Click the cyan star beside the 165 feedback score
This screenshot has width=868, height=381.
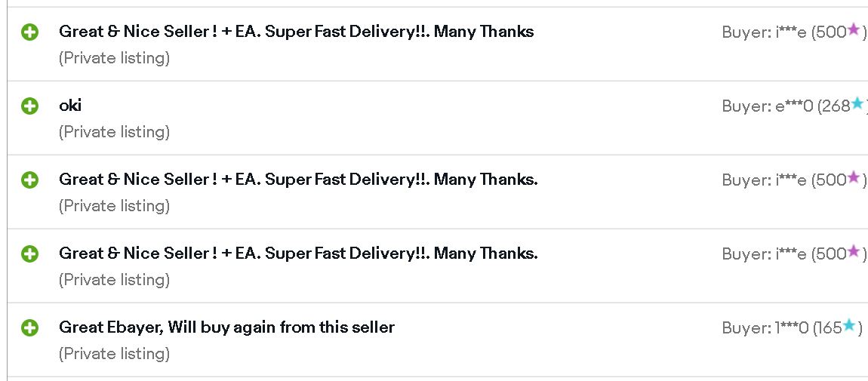click(849, 326)
